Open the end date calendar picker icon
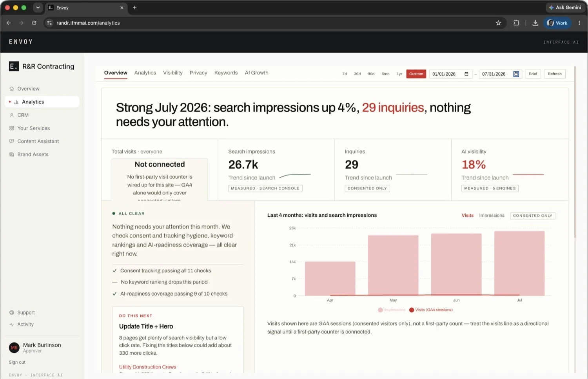The image size is (588, 379). [516, 74]
